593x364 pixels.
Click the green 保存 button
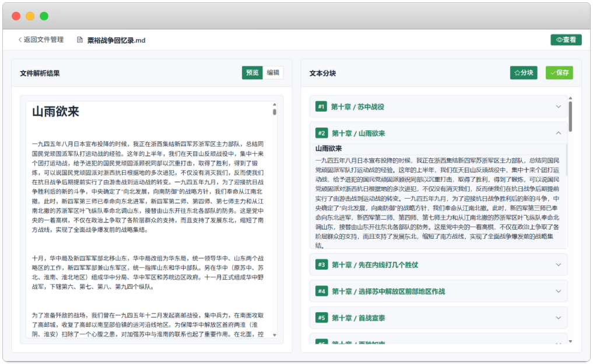coord(559,73)
